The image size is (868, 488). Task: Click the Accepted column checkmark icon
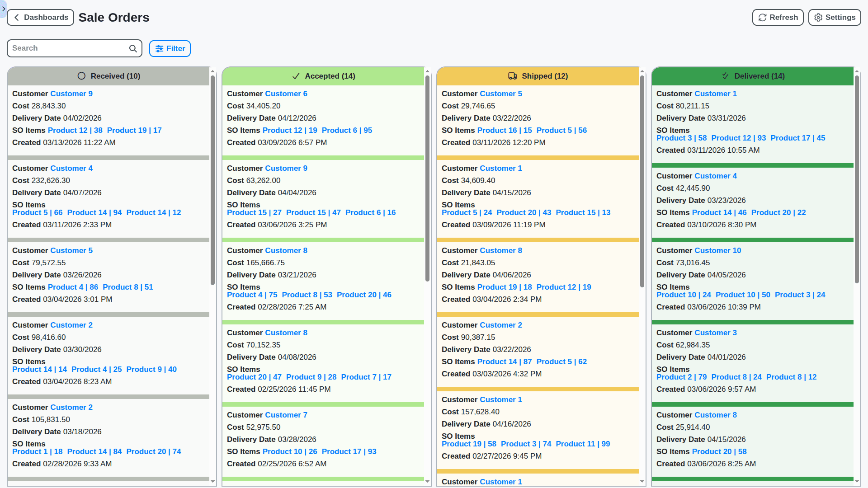click(296, 76)
